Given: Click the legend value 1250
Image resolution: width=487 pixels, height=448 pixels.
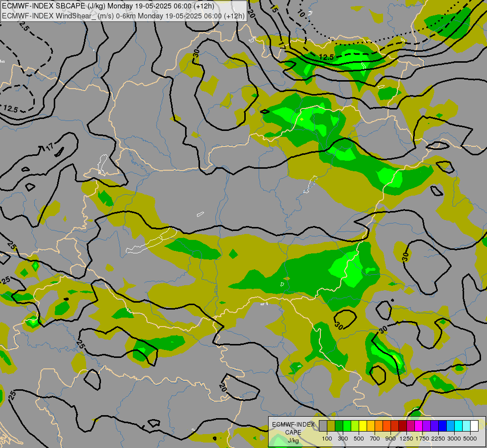Looking at the screenshot, I should point(406,439).
